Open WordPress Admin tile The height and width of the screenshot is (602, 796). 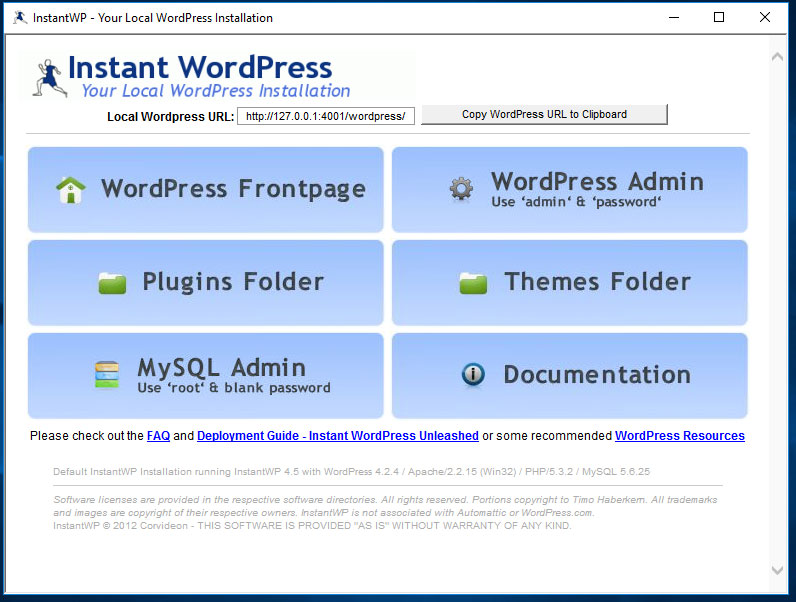point(570,190)
